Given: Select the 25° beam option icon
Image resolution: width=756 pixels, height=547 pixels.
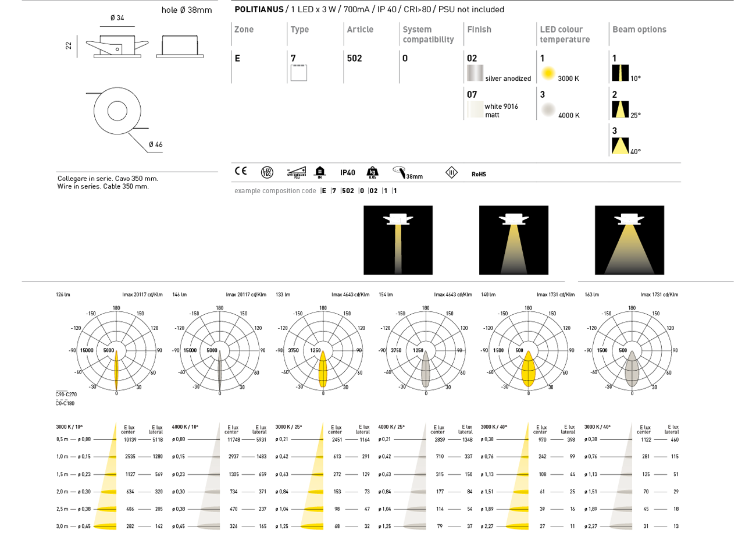Looking at the screenshot, I should (620, 109).
